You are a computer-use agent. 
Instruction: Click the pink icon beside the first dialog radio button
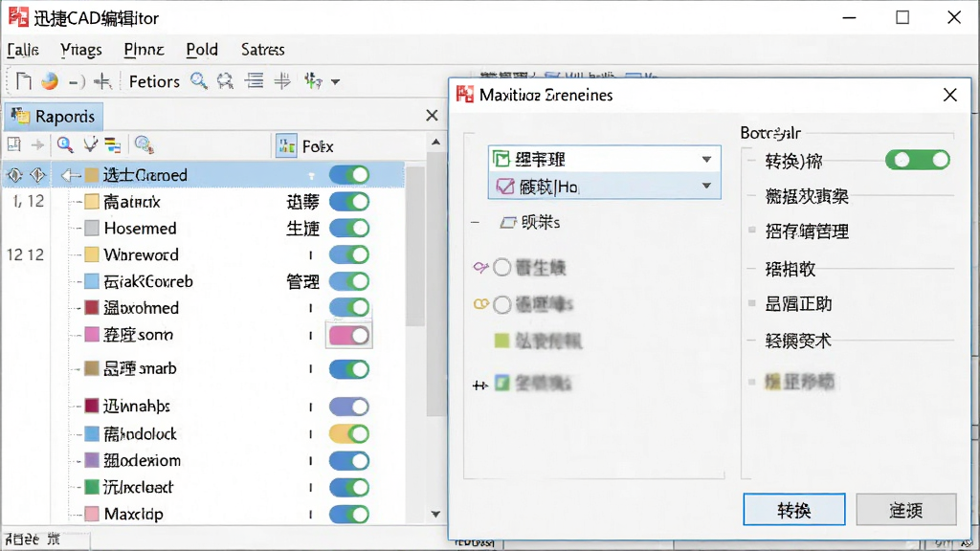pos(480,268)
